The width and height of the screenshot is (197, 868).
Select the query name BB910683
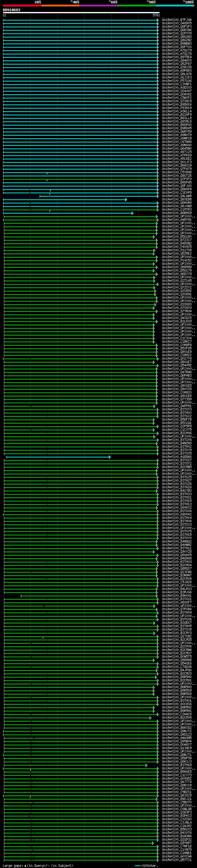click(11, 10)
